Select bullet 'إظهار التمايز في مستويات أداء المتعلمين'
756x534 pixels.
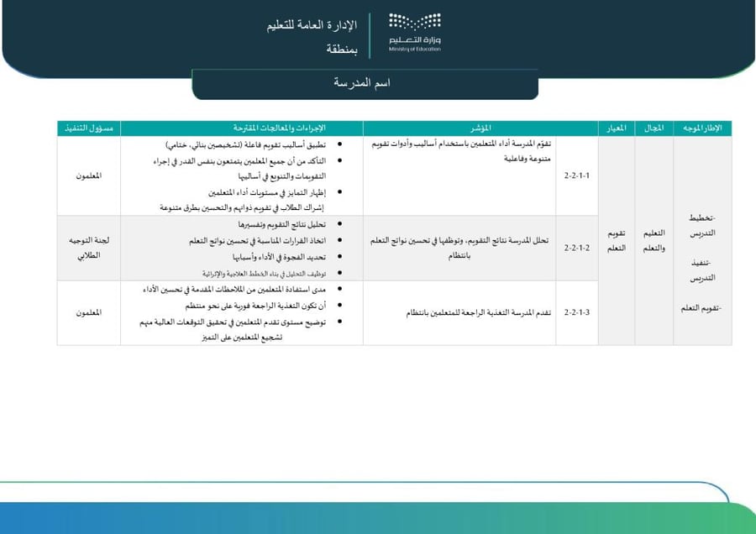point(267,192)
